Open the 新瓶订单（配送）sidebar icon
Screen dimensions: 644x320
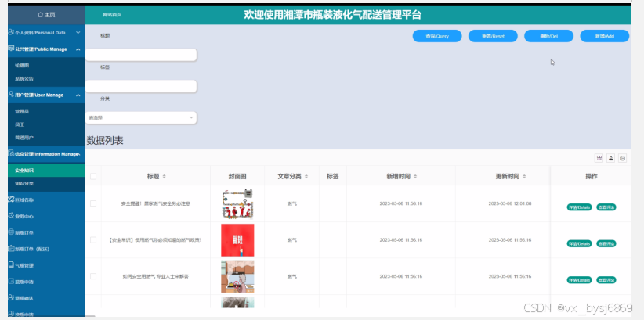pyautogui.click(x=11, y=249)
